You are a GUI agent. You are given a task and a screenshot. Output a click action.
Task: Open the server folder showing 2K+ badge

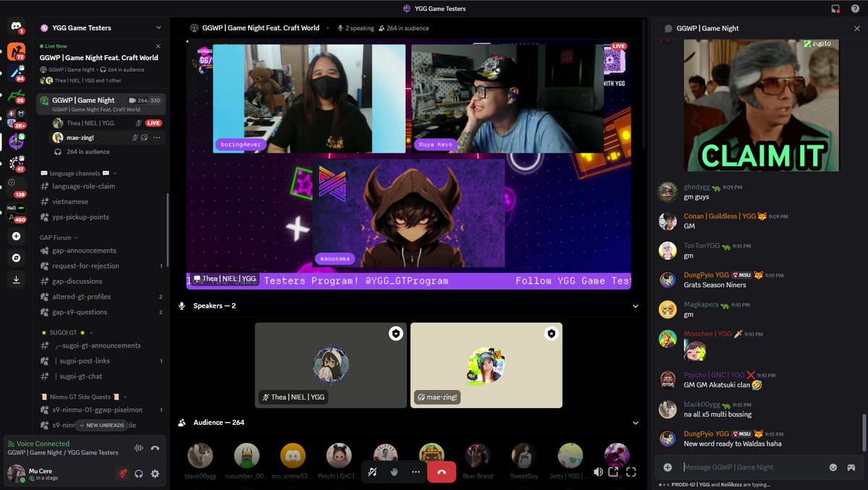click(x=16, y=119)
